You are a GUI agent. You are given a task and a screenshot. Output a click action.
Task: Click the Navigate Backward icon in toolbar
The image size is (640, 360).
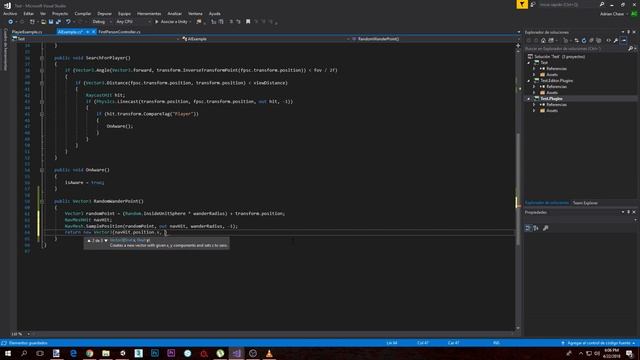pos(11,22)
